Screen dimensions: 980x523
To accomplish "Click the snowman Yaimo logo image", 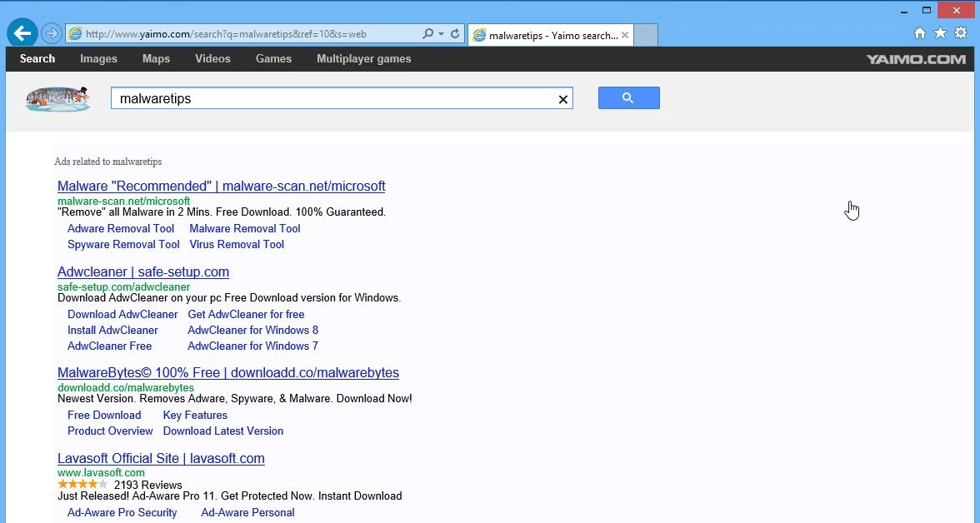I will 58,99.
